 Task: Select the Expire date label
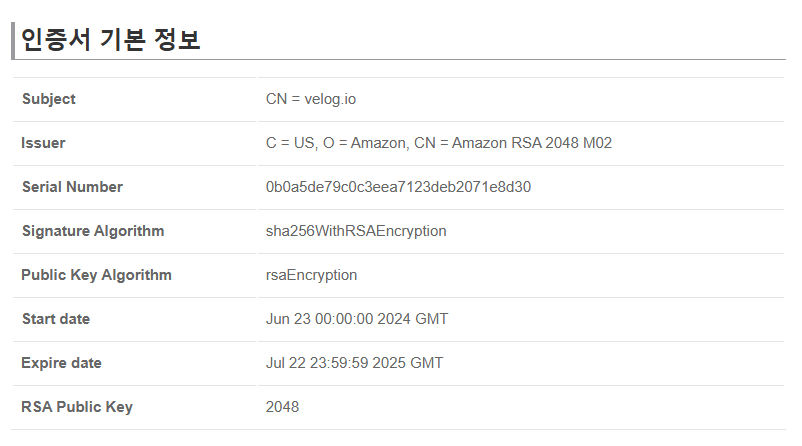(61, 363)
